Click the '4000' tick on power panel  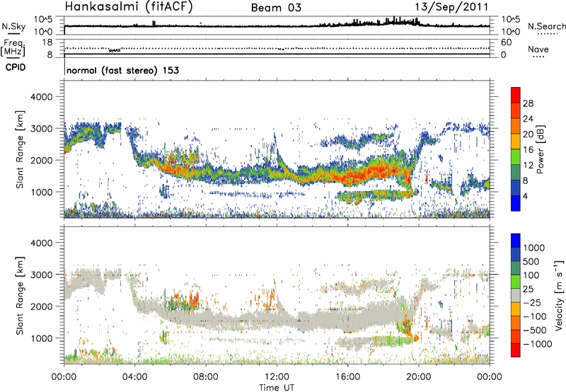pos(42,97)
